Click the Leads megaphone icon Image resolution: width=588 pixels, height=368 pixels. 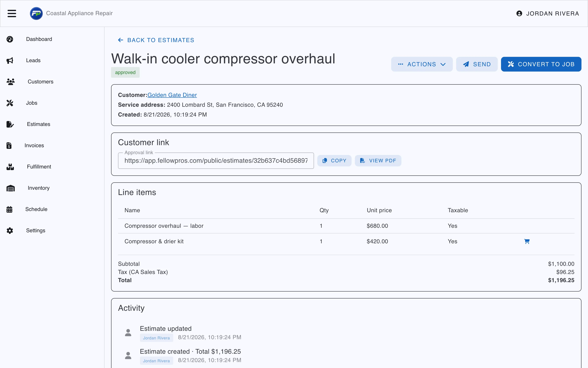[10, 60]
